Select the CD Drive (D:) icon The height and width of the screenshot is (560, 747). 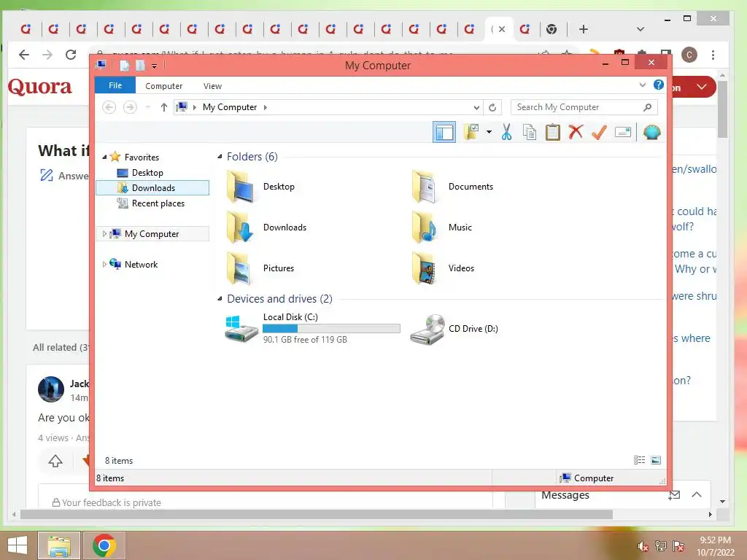(427, 329)
